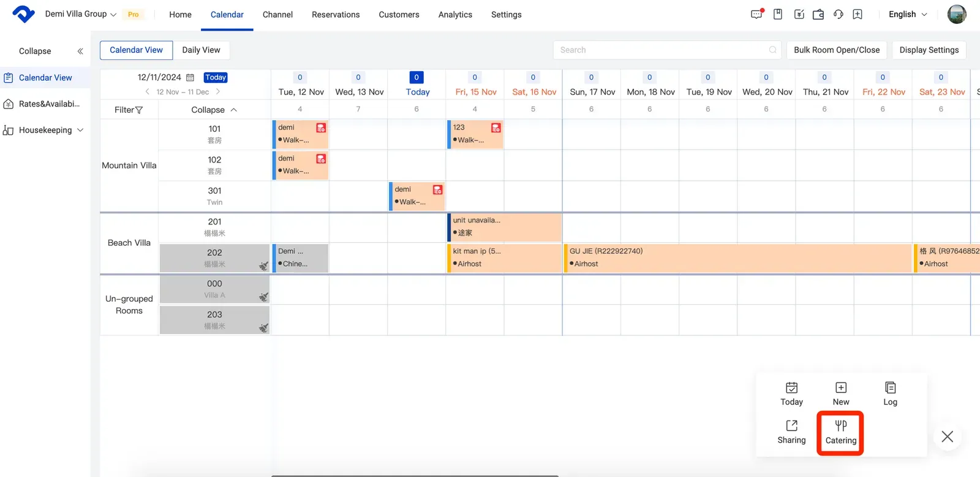Open the English language dropdown
980x477 pixels.
coord(908,14)
